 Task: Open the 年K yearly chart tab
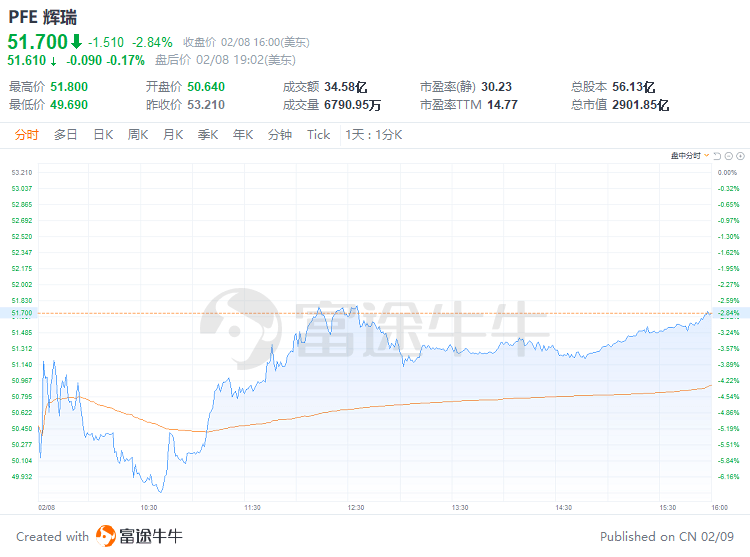(x=243, y=135)
